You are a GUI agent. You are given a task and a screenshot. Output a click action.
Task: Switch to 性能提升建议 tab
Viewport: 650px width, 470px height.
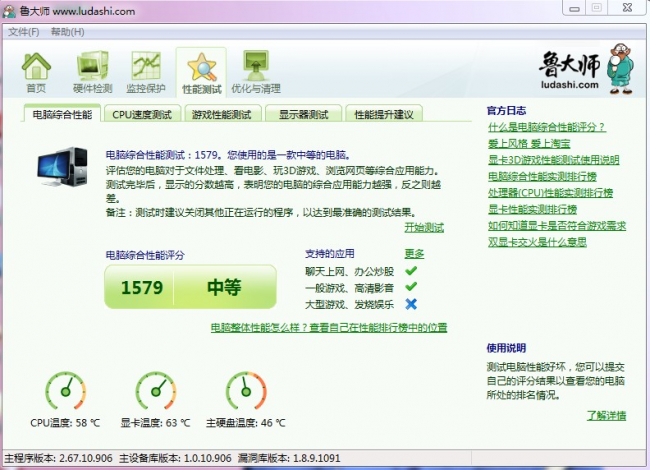384,115
